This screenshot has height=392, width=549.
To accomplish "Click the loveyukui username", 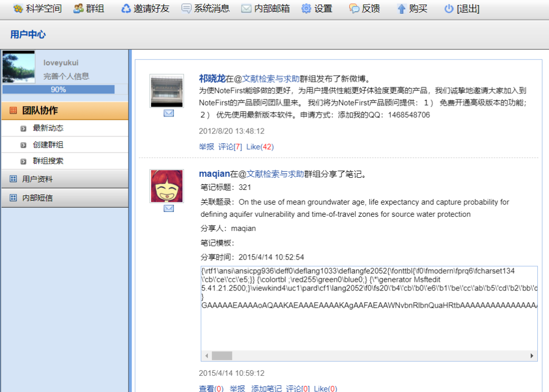I will [x=61, y=62].
